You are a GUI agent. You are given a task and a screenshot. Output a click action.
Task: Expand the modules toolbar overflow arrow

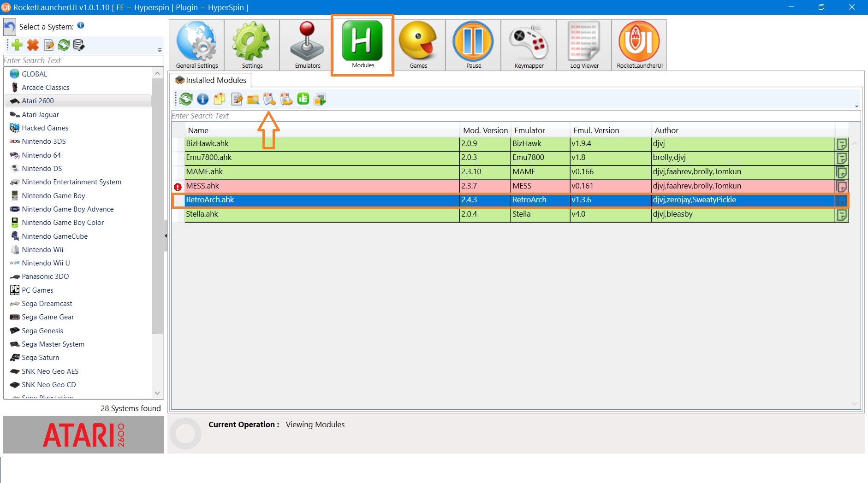coord(856,106)
